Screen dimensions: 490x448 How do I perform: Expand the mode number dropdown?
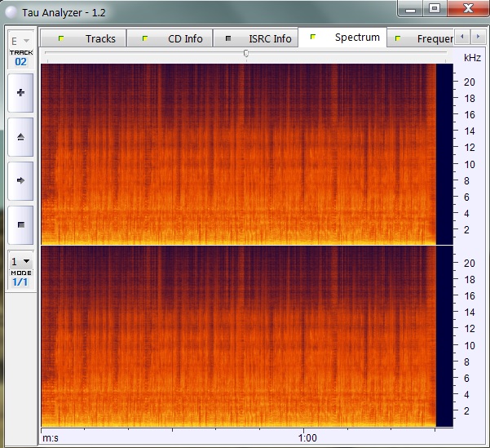point(20,261)
